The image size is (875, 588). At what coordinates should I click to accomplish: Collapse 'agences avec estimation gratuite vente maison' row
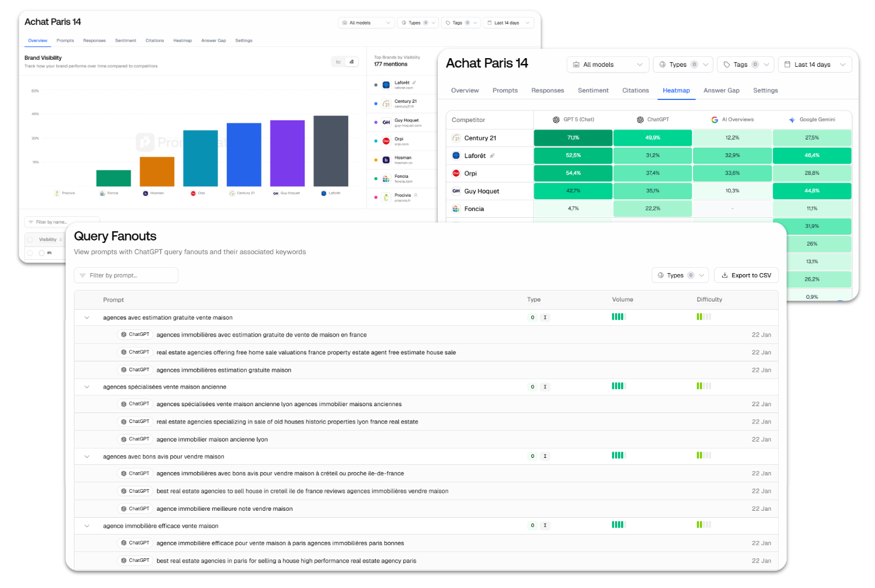[x=87, y=318]
